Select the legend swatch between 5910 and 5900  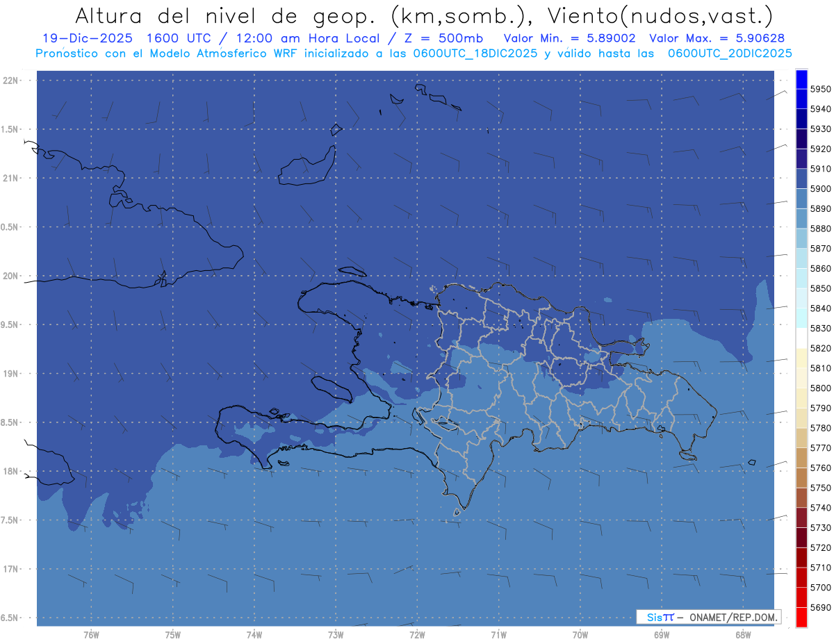point(801,179)
